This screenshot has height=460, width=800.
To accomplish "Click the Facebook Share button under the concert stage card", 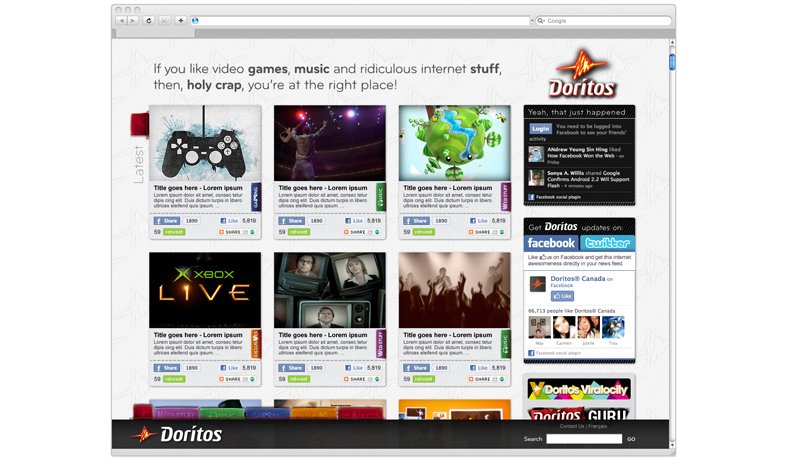I will 291,221.
